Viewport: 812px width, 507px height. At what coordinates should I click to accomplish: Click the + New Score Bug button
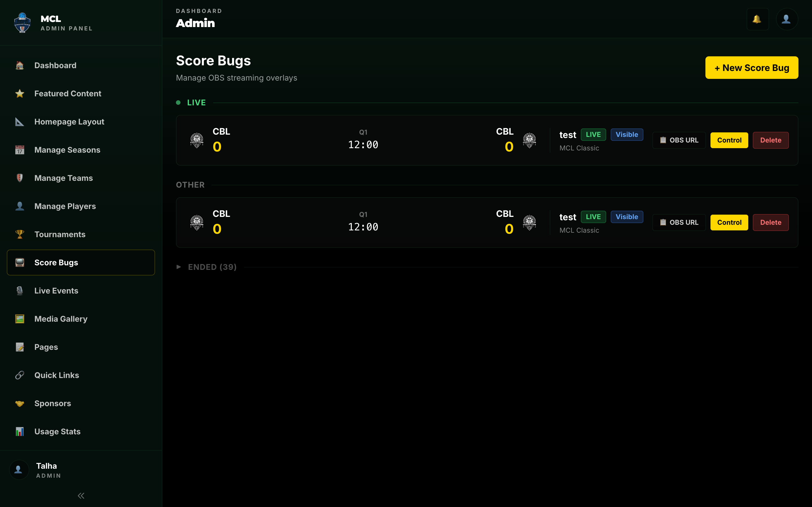(x=751, y=67)
